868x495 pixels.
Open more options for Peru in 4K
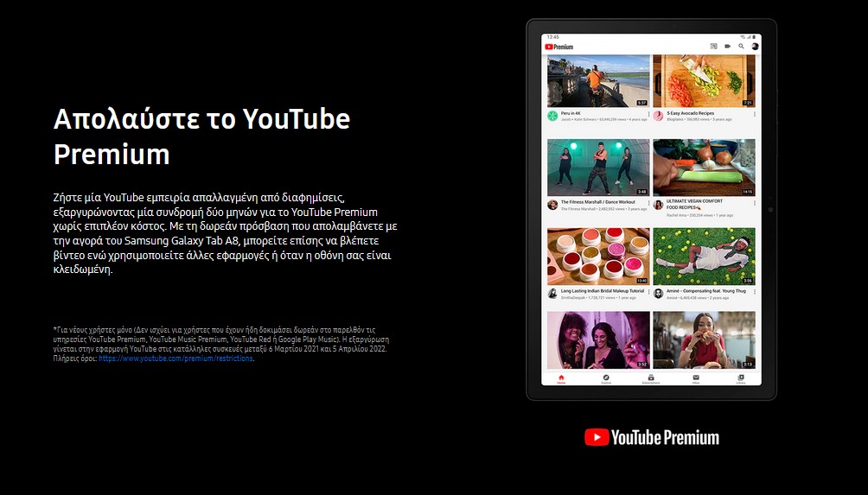tap(648, 115)
